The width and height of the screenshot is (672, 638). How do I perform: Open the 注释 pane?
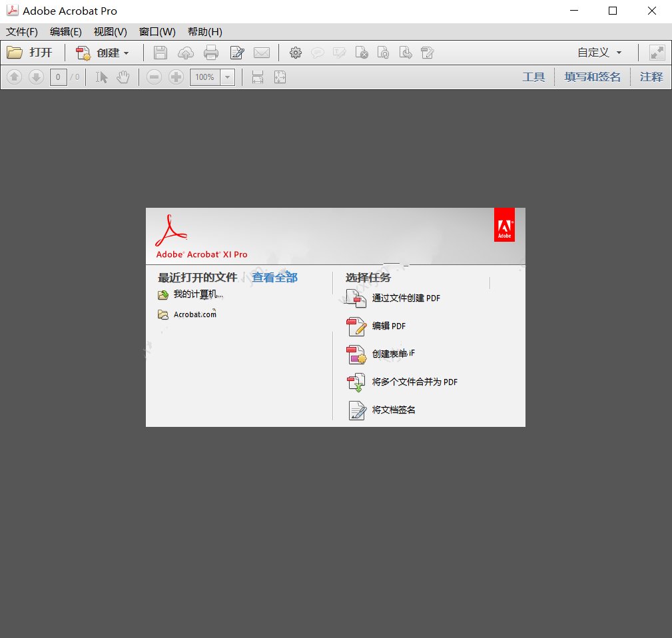coord(651,77)
